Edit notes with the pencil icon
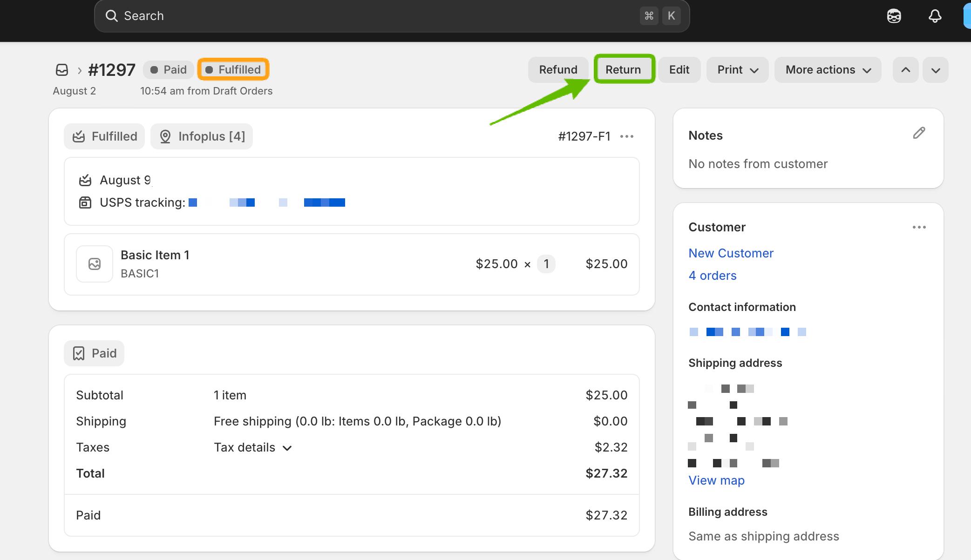 [919, 133]
